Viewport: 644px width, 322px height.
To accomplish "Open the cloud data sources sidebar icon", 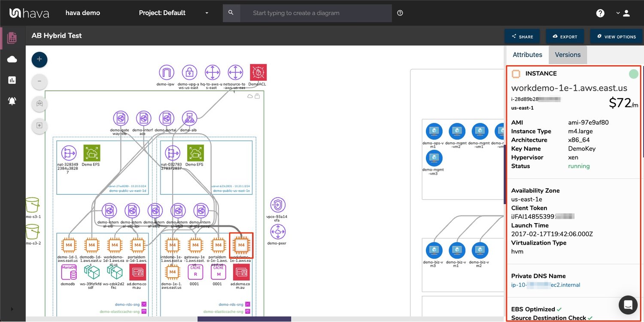I will point(12,59).
